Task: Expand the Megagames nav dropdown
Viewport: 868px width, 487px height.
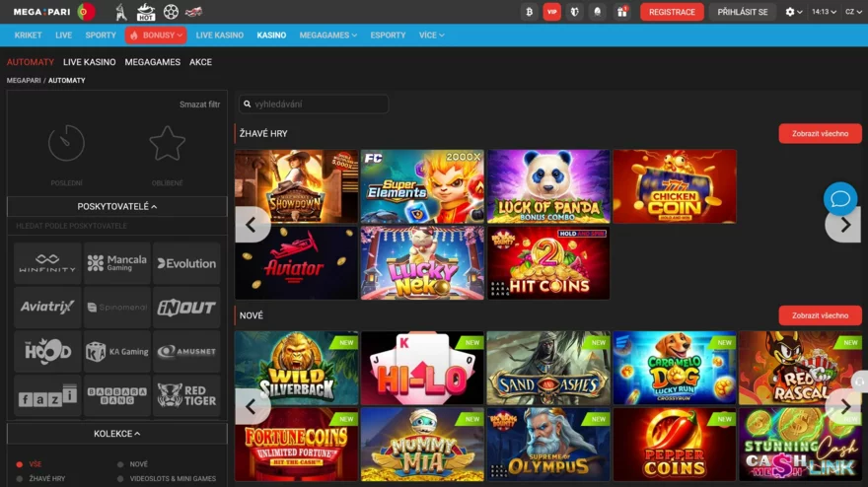Action: tap(327, 35)
